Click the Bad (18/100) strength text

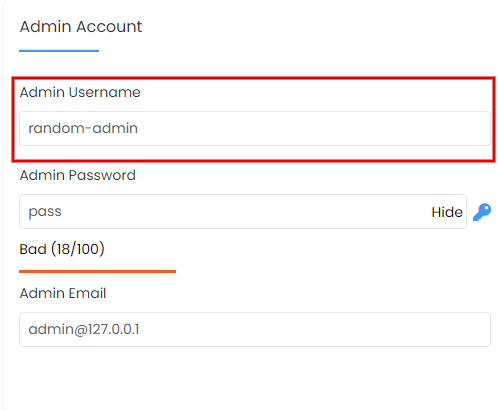click(x=62, y=249)
